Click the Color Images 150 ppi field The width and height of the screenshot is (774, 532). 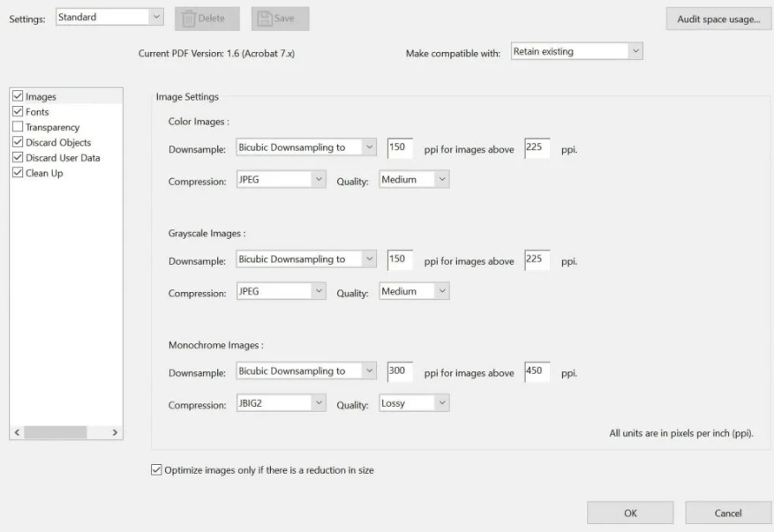tap(400, 148)
